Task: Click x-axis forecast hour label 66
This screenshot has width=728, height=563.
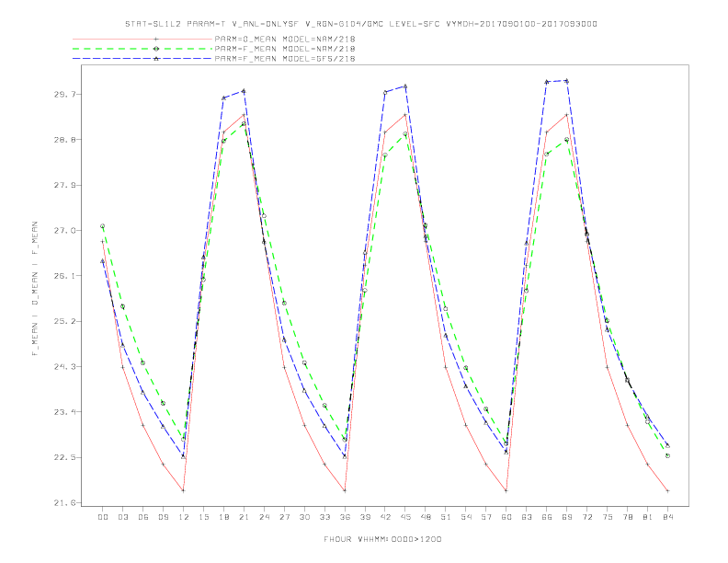Action: click(x=547, y=517)
